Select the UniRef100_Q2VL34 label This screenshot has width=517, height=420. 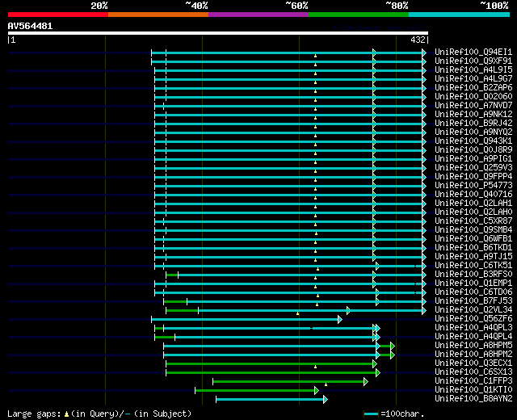click(x=473, y=310)
